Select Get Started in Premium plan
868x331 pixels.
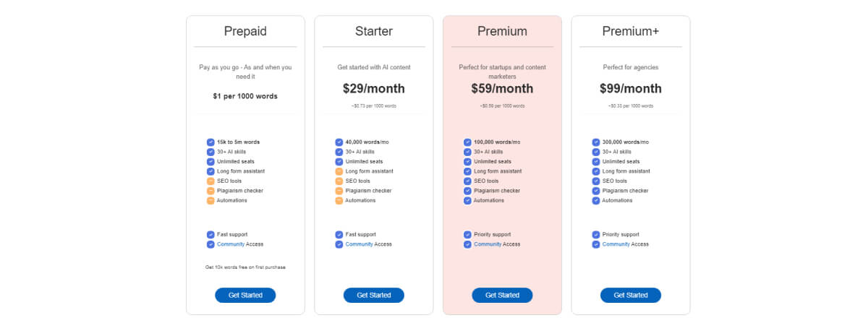[x=502, y=295]
